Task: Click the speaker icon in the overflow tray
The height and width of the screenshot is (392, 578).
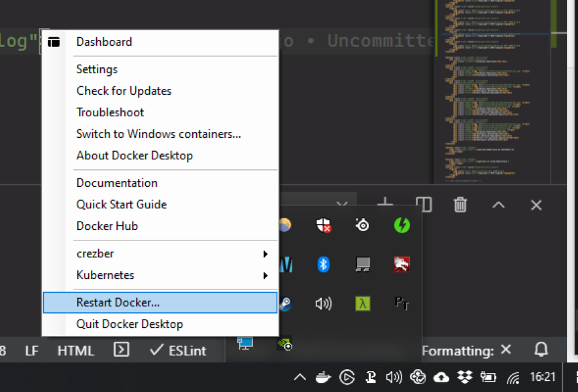Action: tap(323, 304)
